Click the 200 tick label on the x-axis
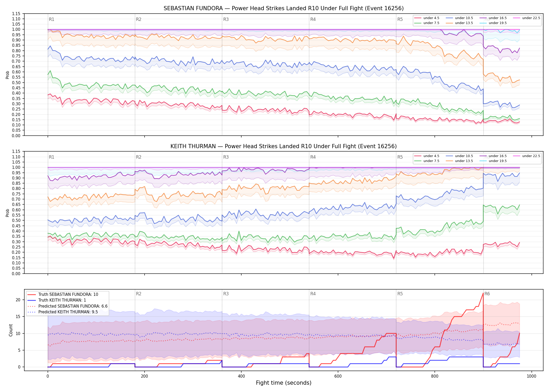549x392 pixels. coord(145,376)
